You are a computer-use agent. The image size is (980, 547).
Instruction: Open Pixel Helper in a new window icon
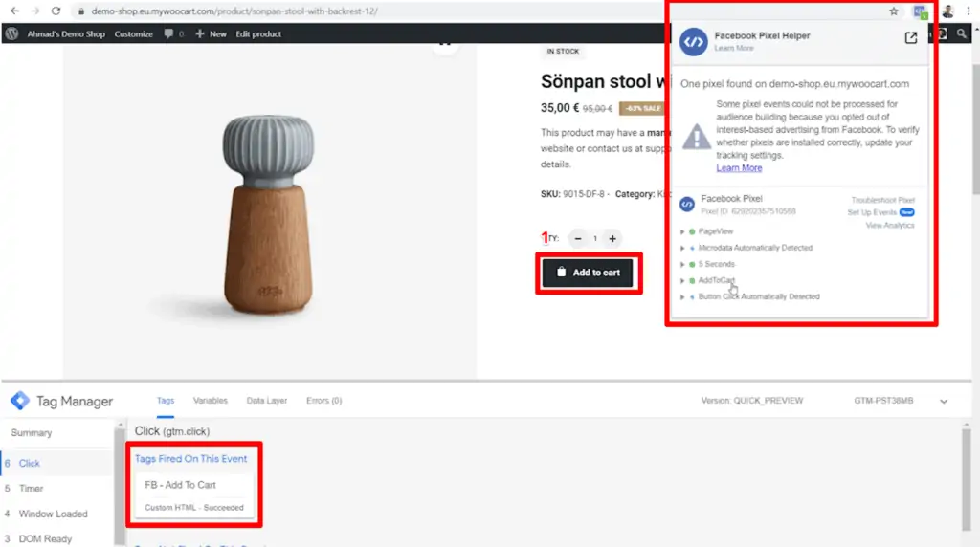point(911,38)
